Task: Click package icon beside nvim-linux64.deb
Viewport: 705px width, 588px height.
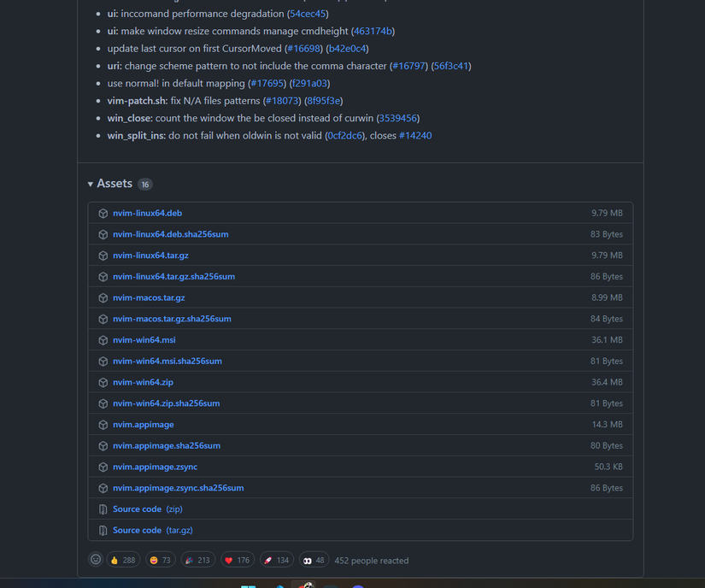Action: point(103,213)
